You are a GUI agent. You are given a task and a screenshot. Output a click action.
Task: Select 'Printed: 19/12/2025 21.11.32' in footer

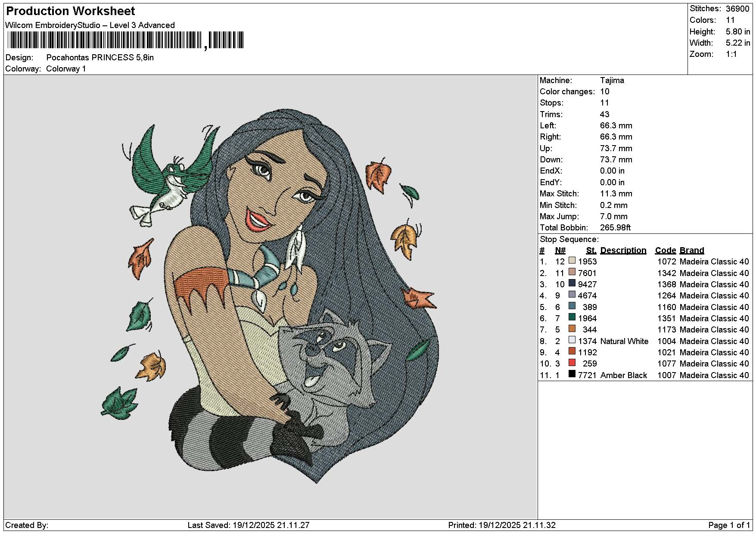coord(502,525)
